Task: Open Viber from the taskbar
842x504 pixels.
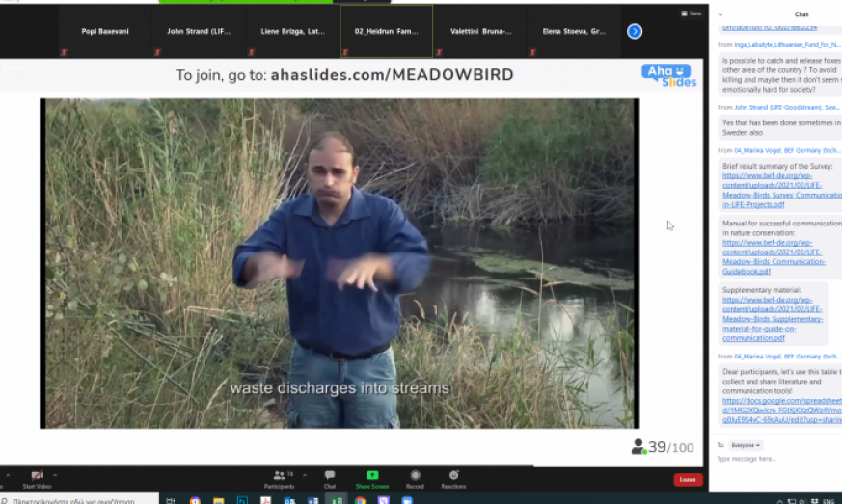Action: coord(384,501)
